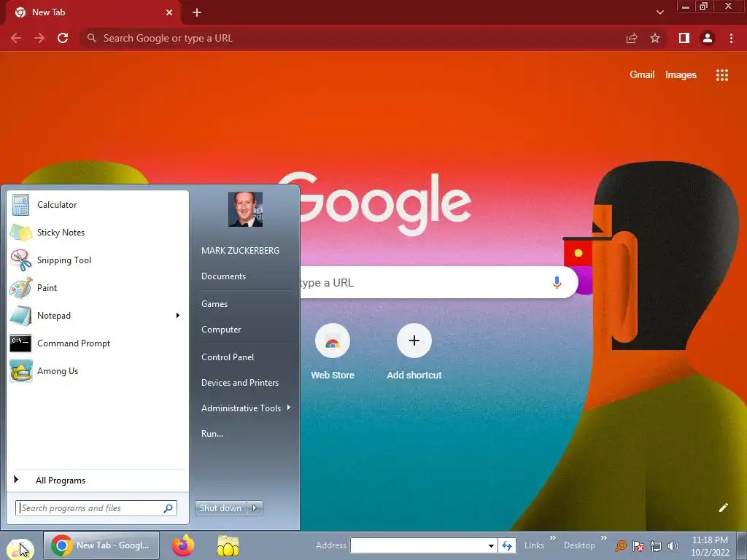Viewport: 747px width, 560px height.
Task: Click the taskbar Address input field
Action: [x=418, y=545]
